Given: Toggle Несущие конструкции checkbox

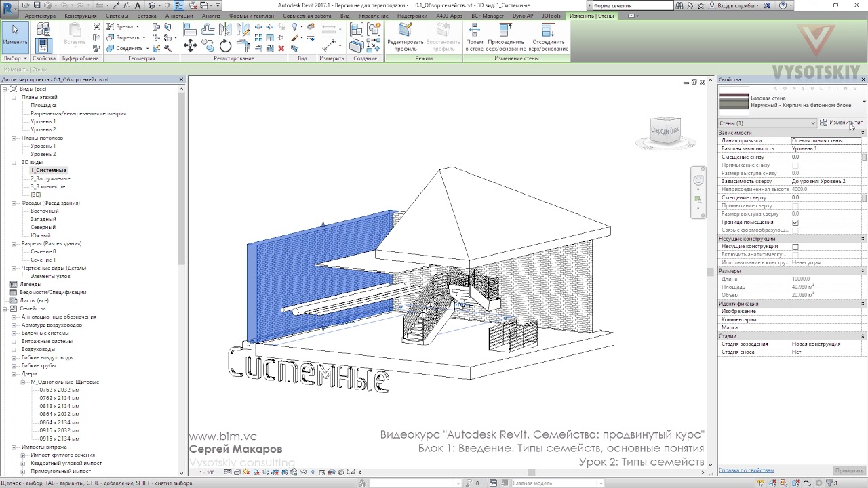Looking at the screenshot, I should pyautogui.click(x=795, y=247).
